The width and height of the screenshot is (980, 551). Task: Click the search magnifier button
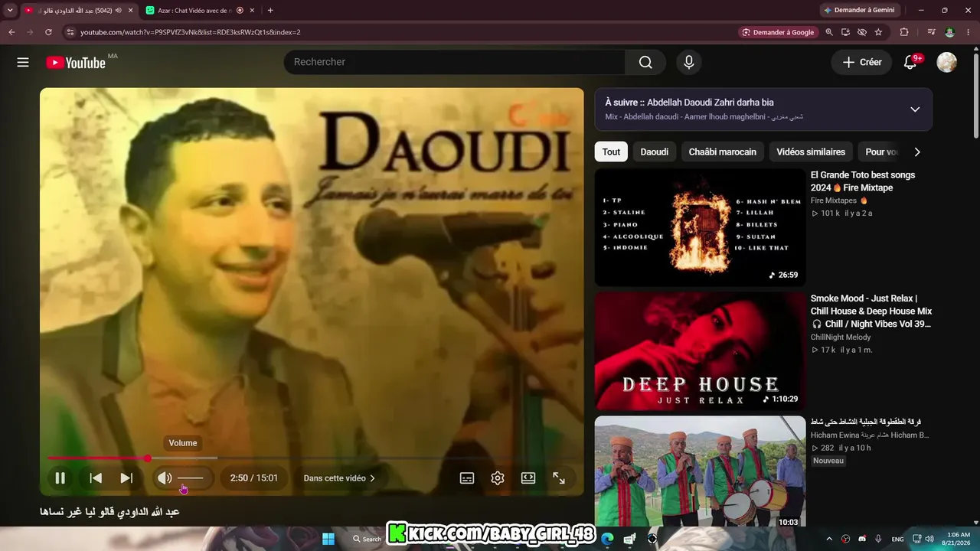[645, 62]
